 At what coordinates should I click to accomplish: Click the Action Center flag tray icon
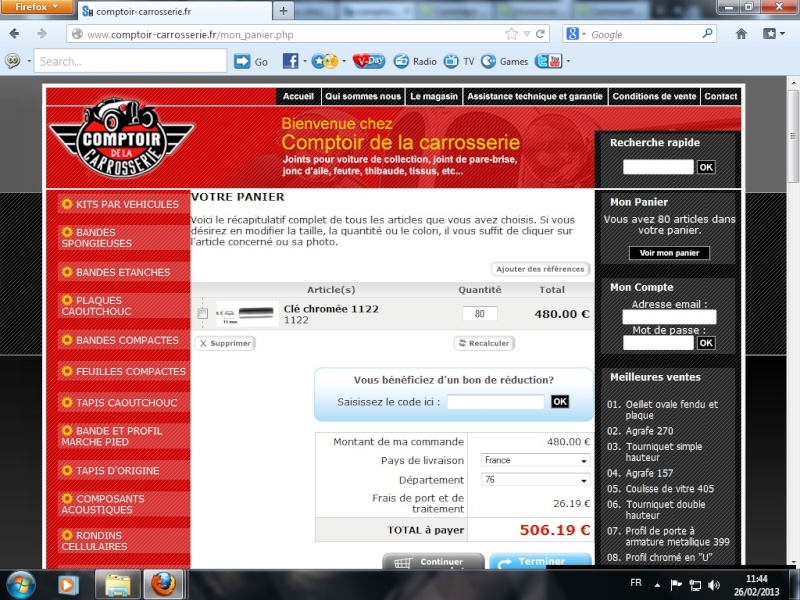click(676, 585)
